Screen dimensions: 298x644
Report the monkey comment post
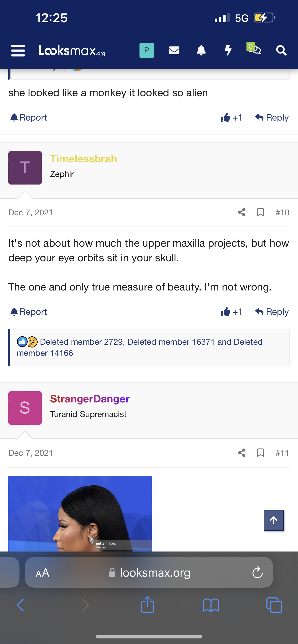pos(29,118)
